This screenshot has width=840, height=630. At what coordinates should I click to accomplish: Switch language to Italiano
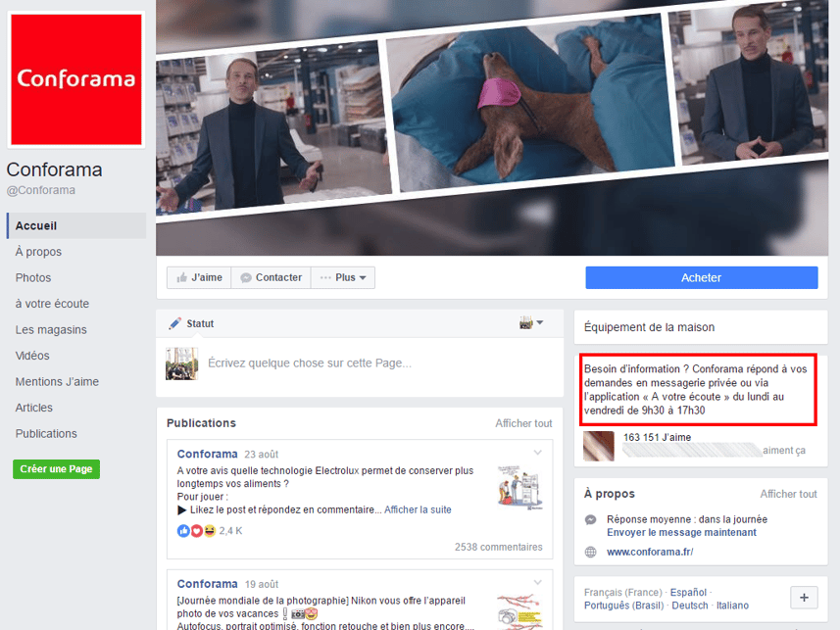click(x=733, y=606)
